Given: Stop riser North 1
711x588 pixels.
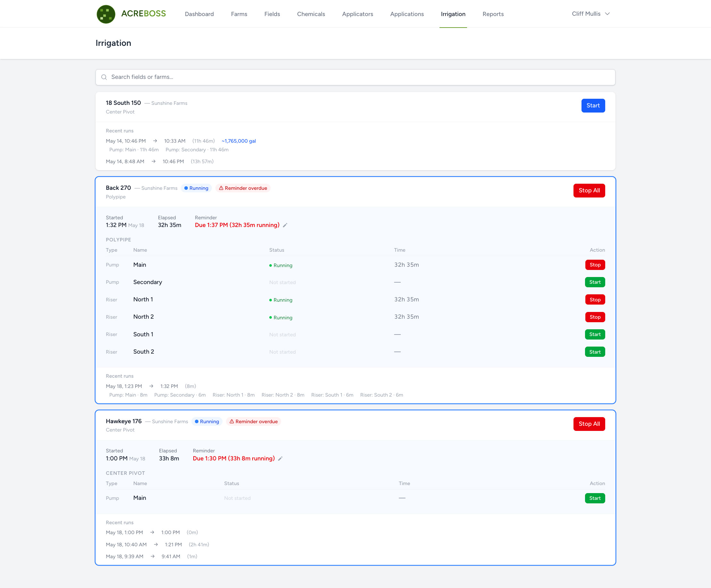Looking at the screenshot, I should [595, 299].
